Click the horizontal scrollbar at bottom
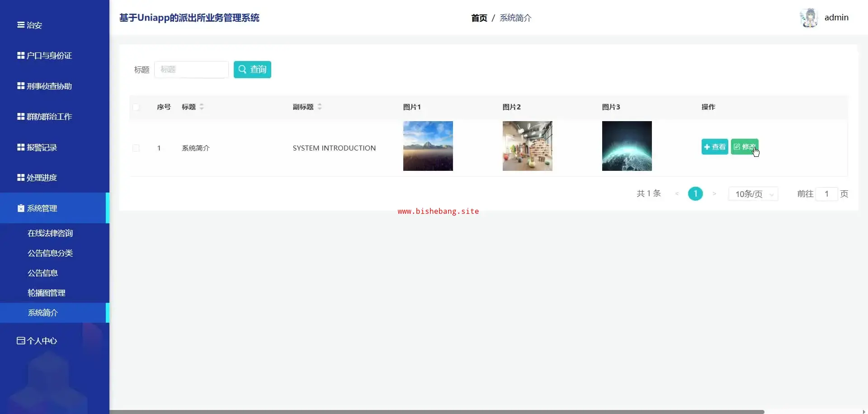 pos(437,412)
